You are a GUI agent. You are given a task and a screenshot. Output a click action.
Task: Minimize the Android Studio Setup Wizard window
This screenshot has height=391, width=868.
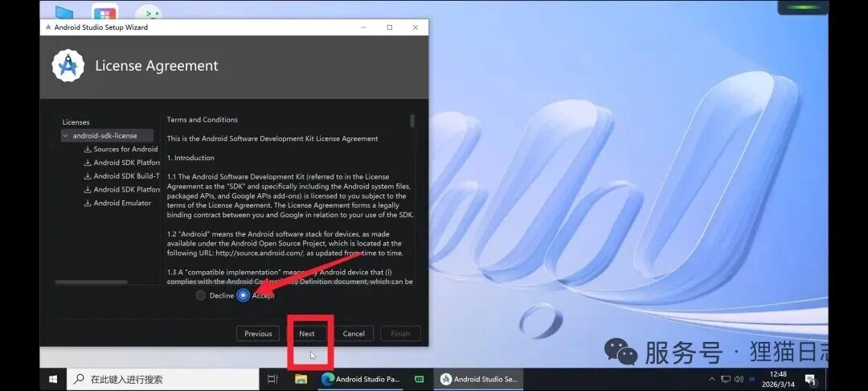[x=364, y=27]
